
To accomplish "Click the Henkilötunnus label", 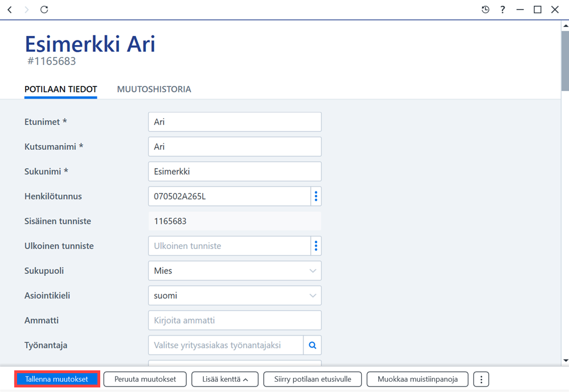I will tap(53, 197).
